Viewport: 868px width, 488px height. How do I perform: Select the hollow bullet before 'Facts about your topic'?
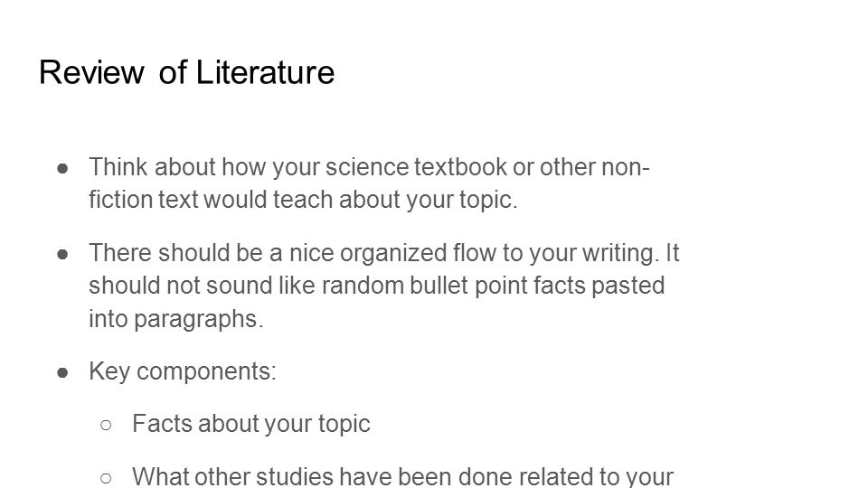106,425
